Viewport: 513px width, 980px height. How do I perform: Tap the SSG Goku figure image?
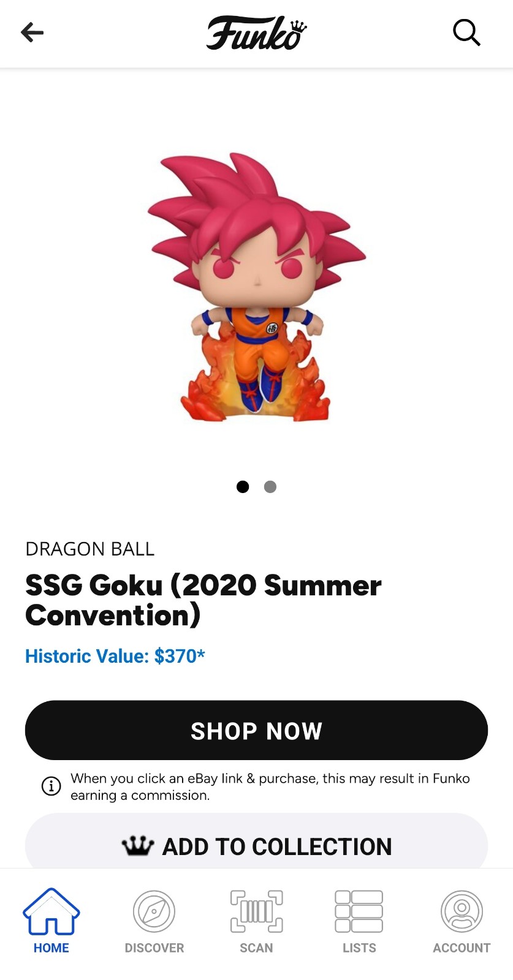click(x=256, y=287)
